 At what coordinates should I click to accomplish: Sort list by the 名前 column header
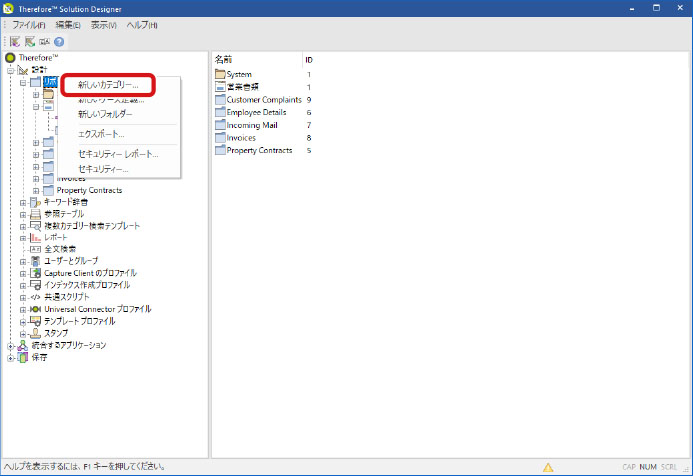click(x=224, y=59)
